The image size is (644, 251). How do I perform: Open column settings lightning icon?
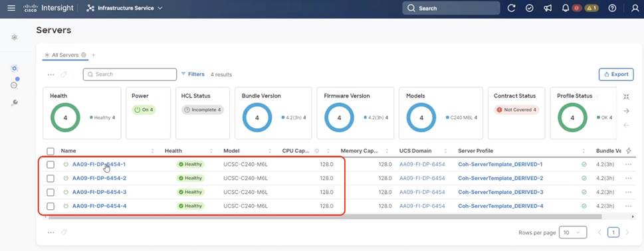[x=629, y=151]
